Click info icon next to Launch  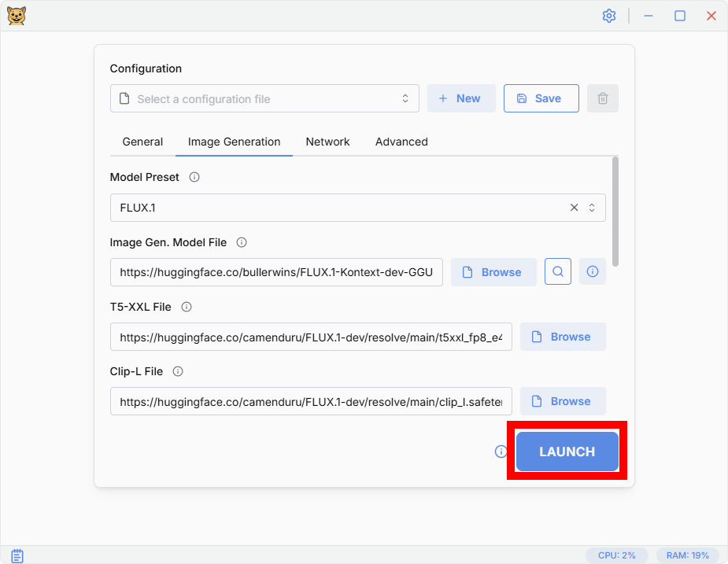501,452
